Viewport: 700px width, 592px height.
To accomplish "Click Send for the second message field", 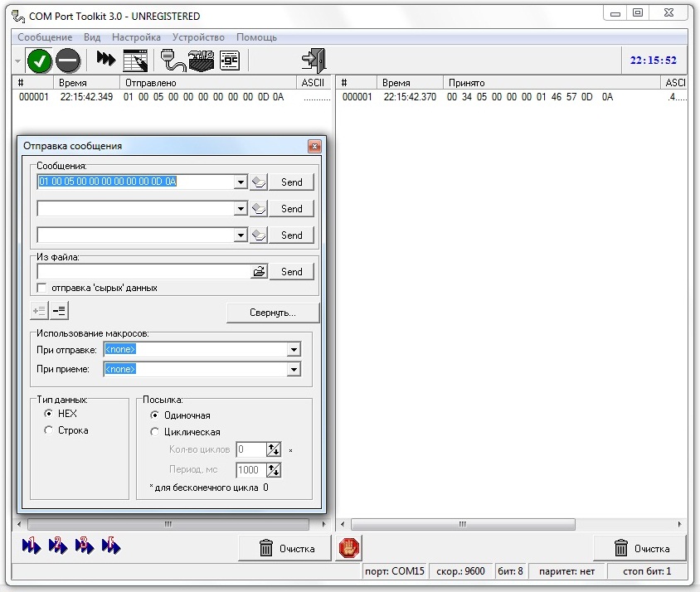I will pos(291,208).
